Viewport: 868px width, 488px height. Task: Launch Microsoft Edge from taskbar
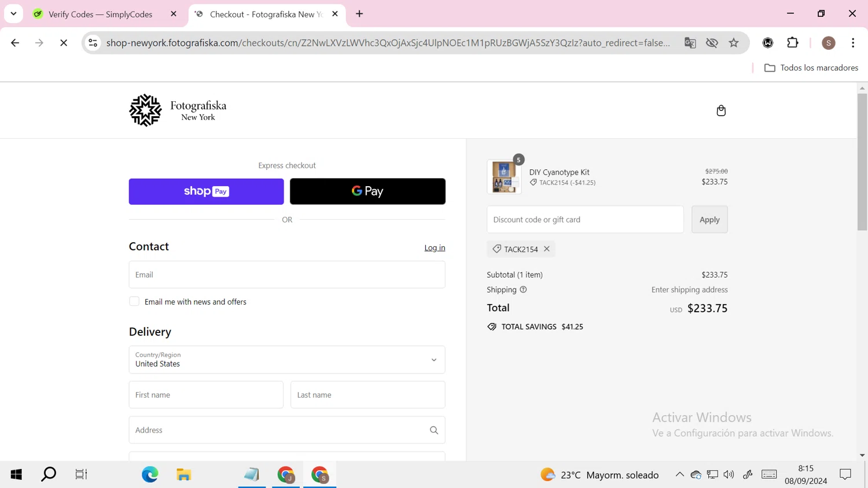[x=150, y=475]
